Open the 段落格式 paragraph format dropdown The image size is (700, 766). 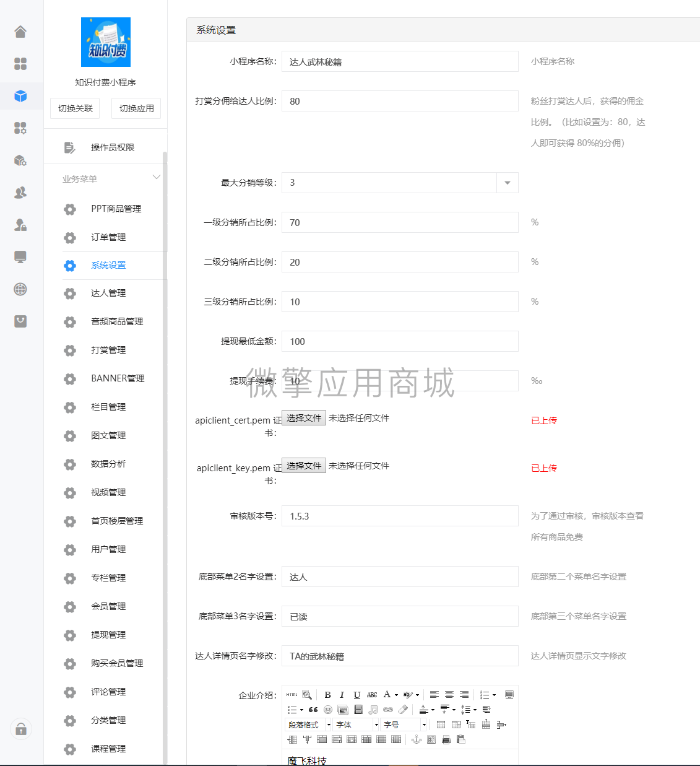308,725
